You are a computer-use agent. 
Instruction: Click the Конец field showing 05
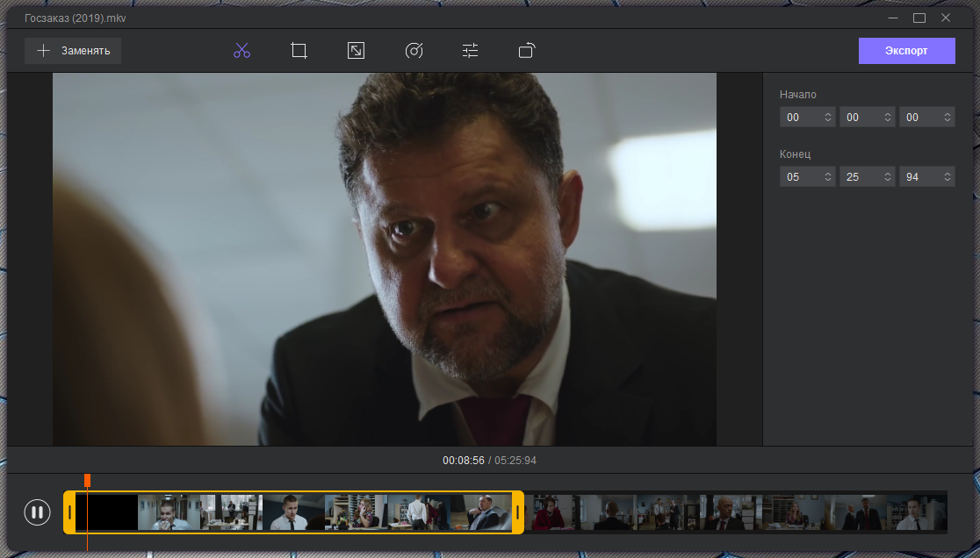pyautogui.click(x=800, y=176)
